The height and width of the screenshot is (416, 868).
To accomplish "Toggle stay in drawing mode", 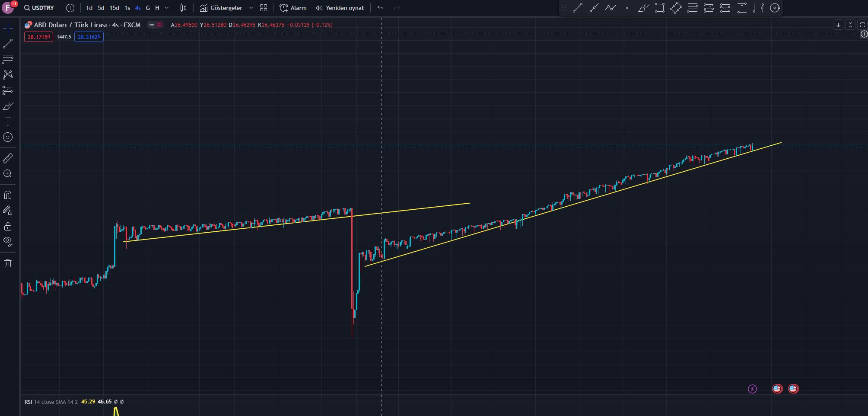I will pyautogui.click(x=8, y=211).
